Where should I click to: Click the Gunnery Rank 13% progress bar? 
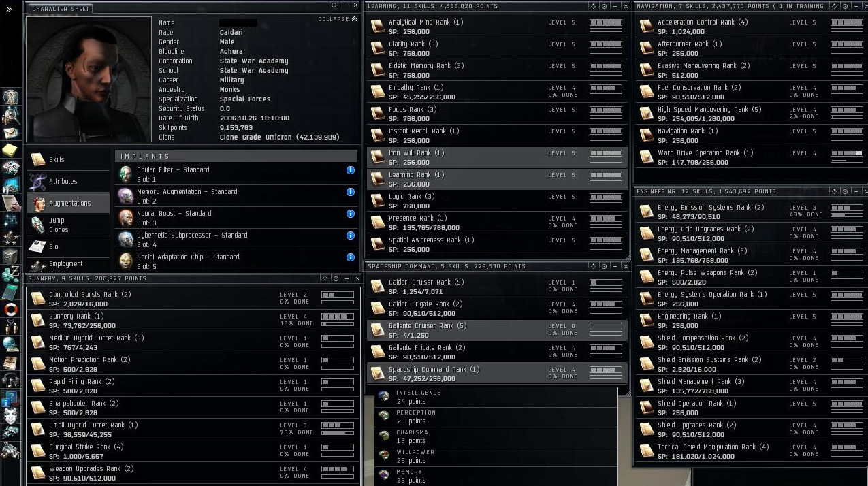[338, 325]
